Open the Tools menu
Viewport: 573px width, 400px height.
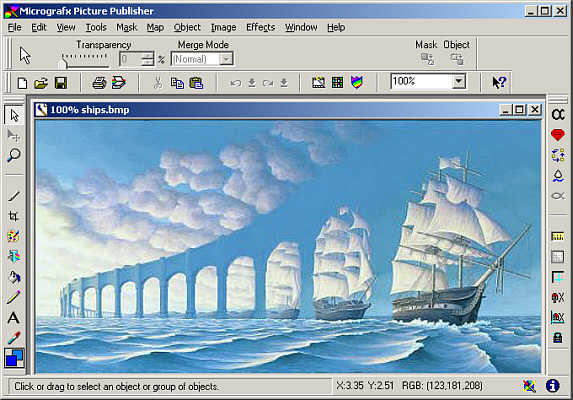[96, 27]
